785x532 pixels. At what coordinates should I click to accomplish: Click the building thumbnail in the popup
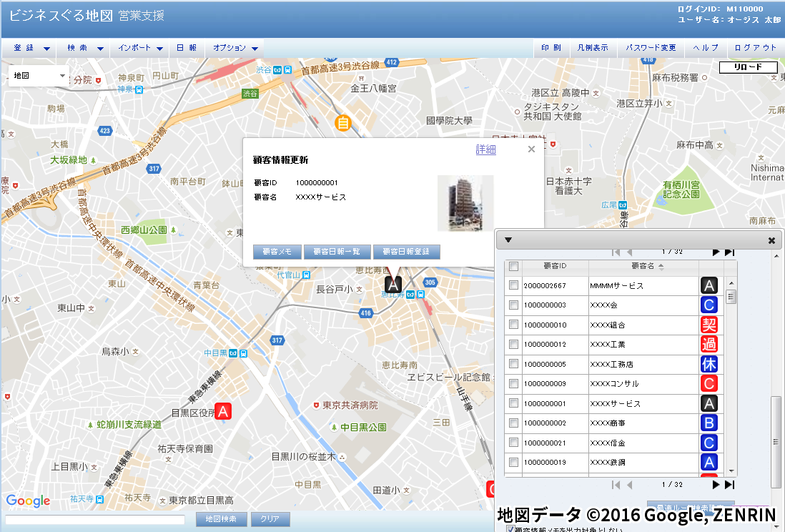(x=465, y=203)
